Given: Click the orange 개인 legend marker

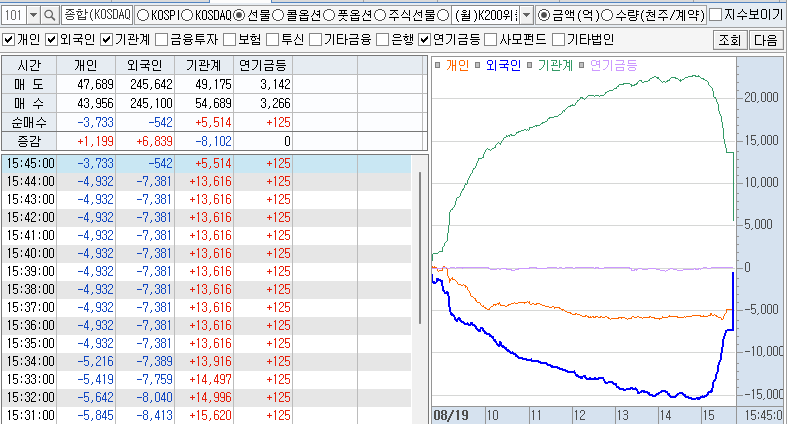Looking at the screenshot, I should click(x=438, y=65).
